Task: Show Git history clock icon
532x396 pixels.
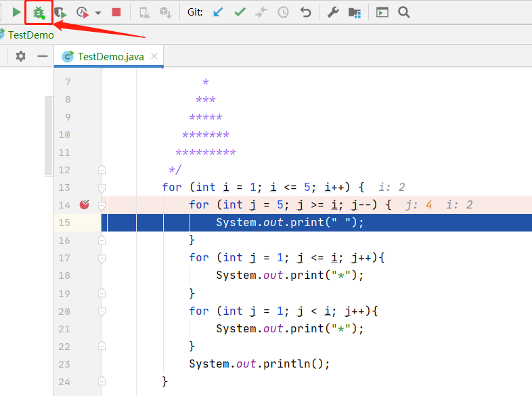Action: coord(283,13)
